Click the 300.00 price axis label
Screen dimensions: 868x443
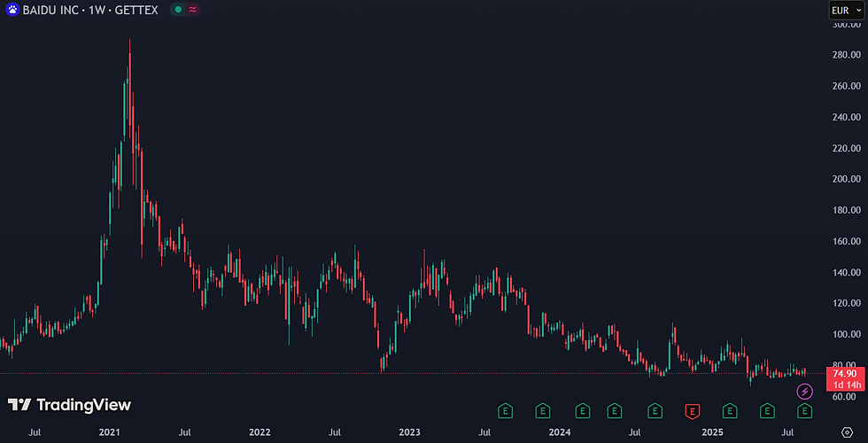(x=848, y=25)
